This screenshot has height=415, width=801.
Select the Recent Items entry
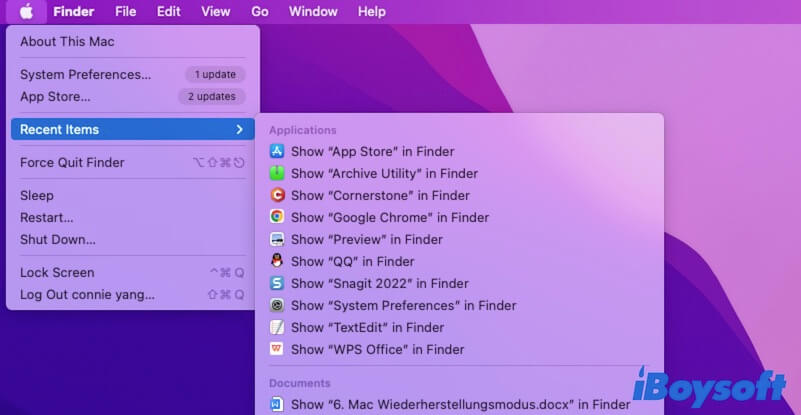133,129
